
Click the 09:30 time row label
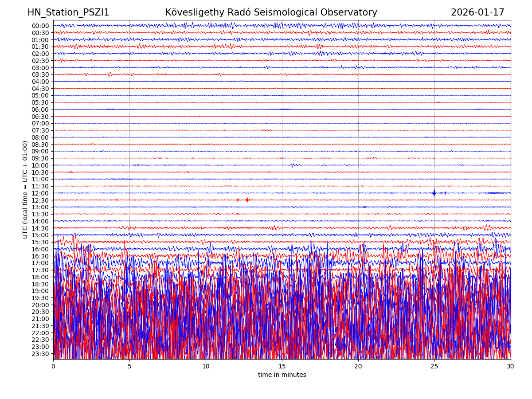(x=40, y=158)
